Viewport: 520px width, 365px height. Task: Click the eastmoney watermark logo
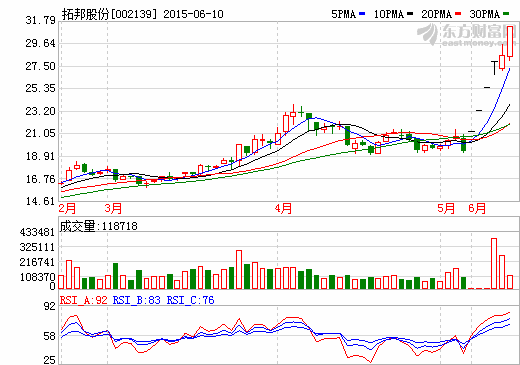coord(466,34)
